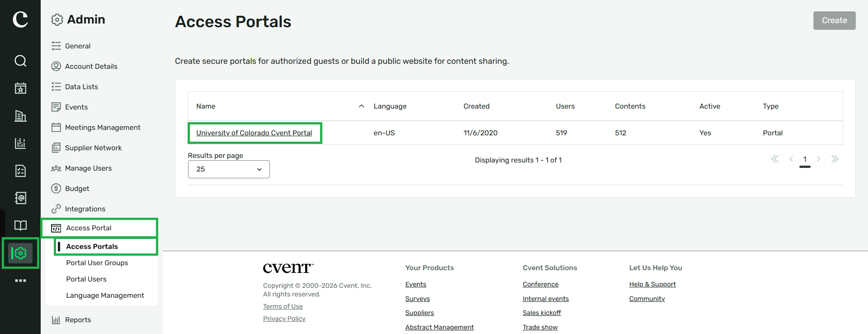The height and width of the screenshot is (334, 868).
Task: Open Manage Users menu
Action: pyautogui.click(x=88, y=168)
